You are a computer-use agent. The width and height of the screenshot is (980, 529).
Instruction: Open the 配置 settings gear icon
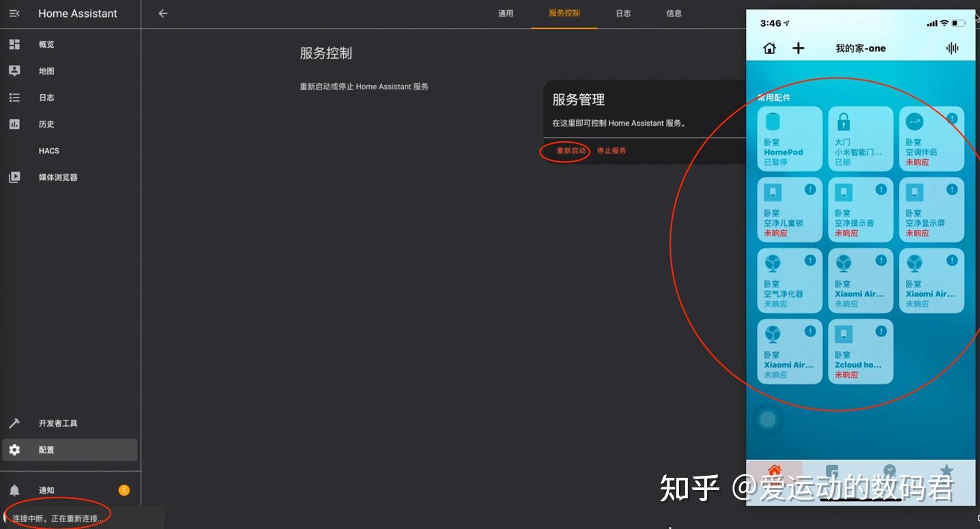click(x=14, y=449)
